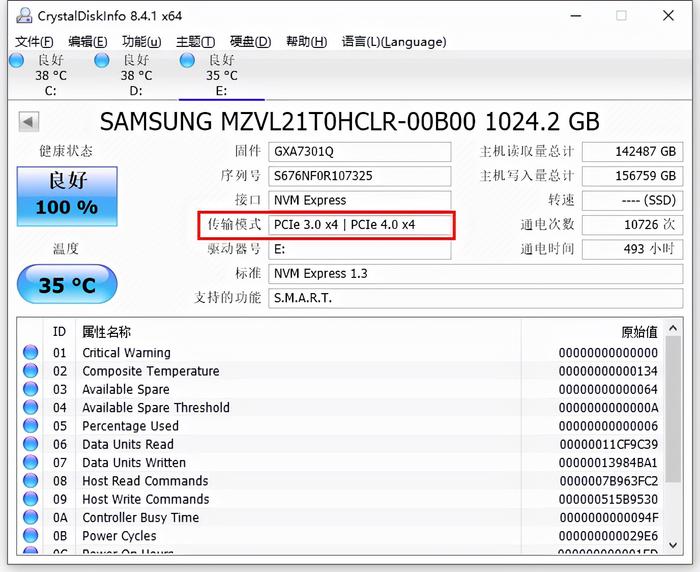700x572 pixels.
Task: Click blue health circle above drive E:
Action: pyautogui.click(x=187, y=60)
